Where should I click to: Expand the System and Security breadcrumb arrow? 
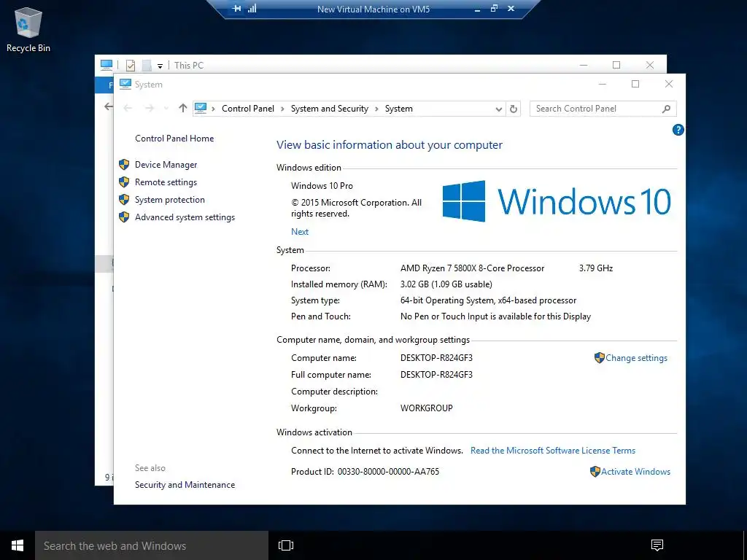[376, 109]
